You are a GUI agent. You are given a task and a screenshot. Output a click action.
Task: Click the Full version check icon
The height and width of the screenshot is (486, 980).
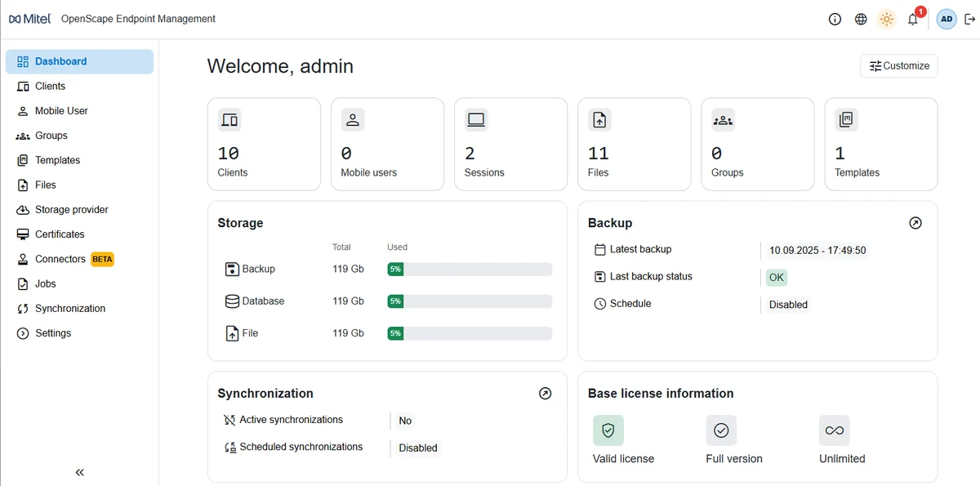[721, 430]
